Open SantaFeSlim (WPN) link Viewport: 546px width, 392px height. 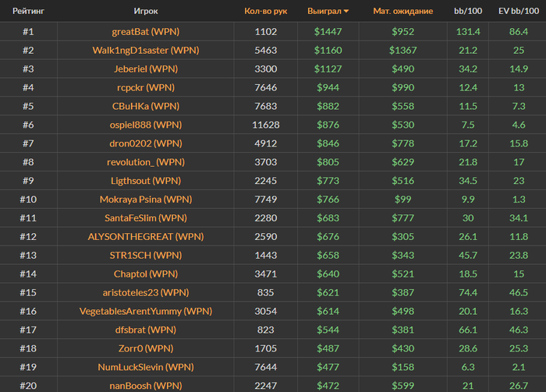point(146,218)
